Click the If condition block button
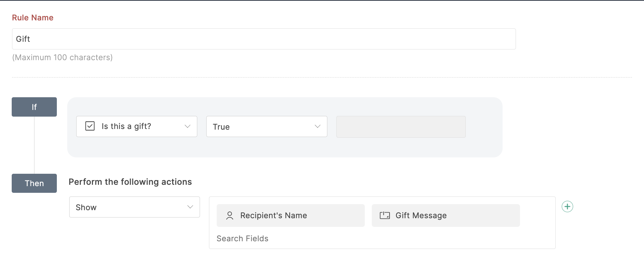This screenshot has height=274, width=644. [x=34, y=107]
